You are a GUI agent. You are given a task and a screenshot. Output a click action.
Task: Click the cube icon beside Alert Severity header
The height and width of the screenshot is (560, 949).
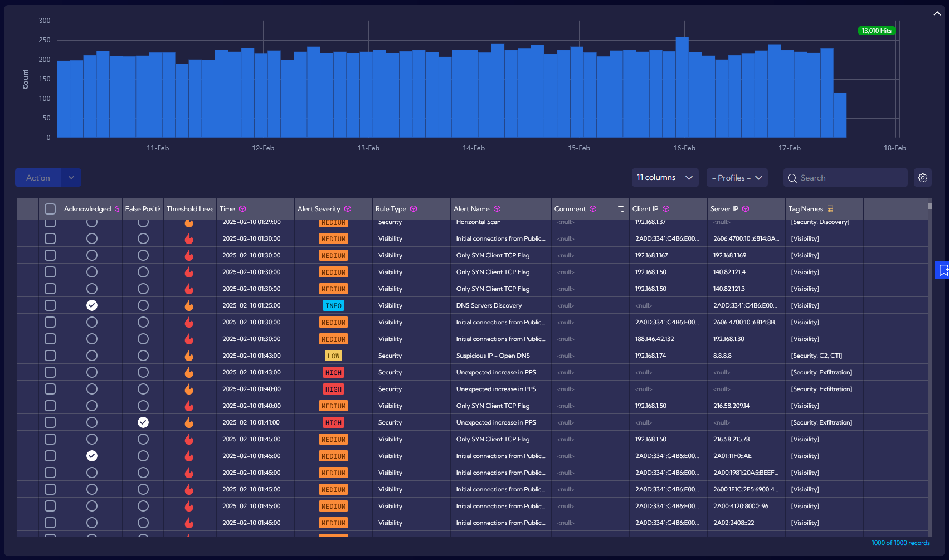click(348, 209)
